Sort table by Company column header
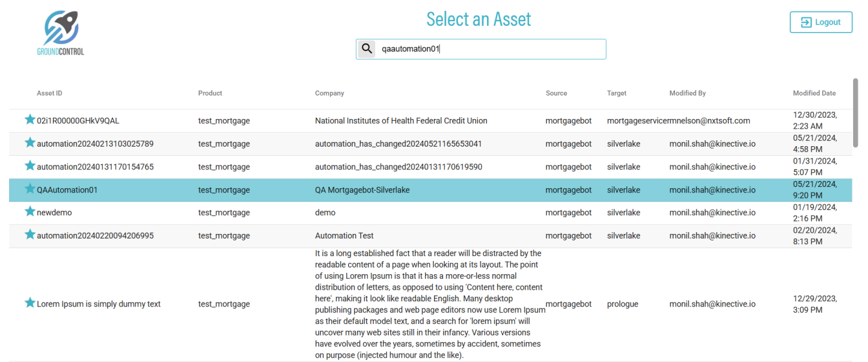Viewport: 868px width, 362px height. pyautogui.click(x=329, y=93)
